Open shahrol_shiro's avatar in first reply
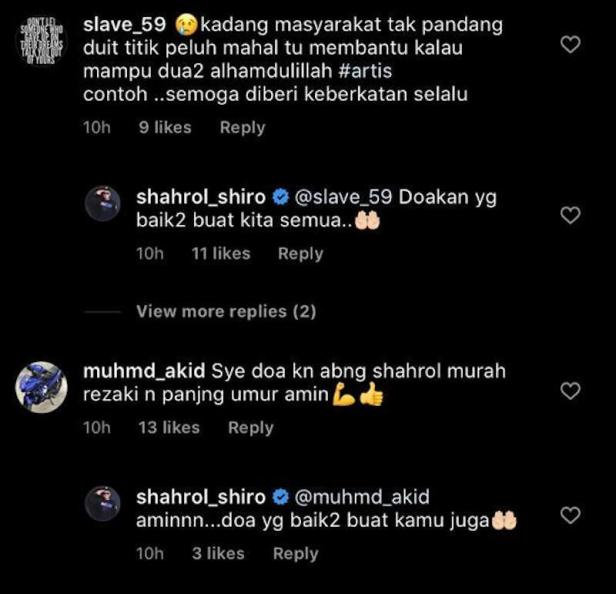616x594 pixels. pyautogui.click(x=103, y=204)
